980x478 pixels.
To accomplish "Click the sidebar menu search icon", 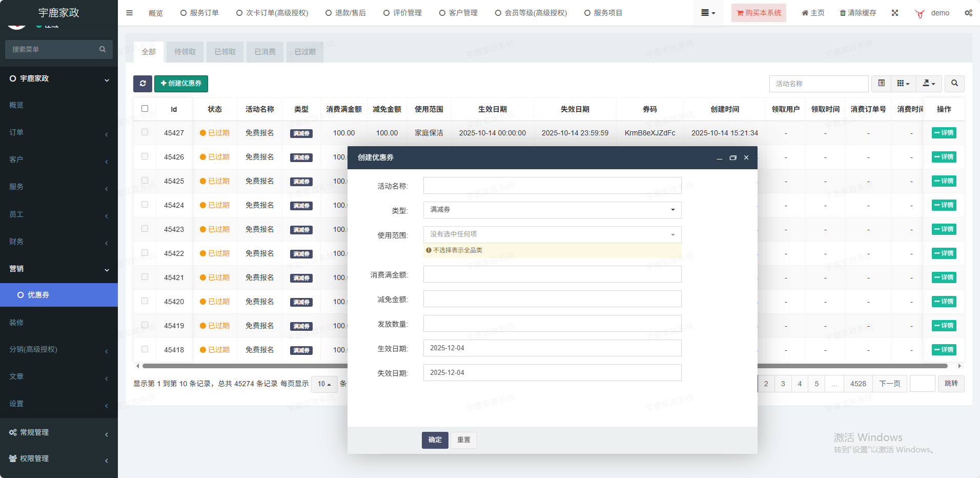I will [x=103, y=49].
